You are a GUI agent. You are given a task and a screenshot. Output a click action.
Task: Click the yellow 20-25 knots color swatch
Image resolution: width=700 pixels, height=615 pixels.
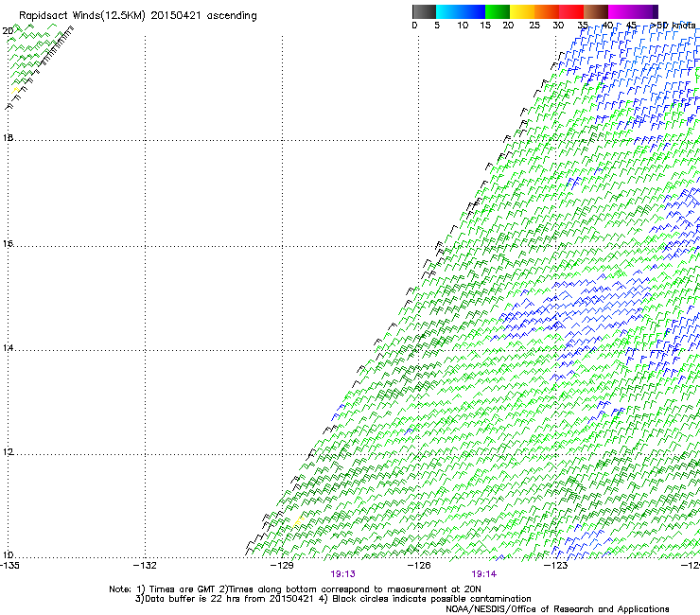[522, 11]
